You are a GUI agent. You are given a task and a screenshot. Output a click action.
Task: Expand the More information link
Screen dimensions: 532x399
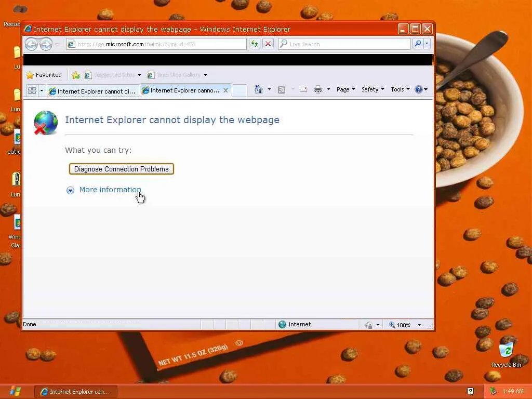click(x=110, y=190)
